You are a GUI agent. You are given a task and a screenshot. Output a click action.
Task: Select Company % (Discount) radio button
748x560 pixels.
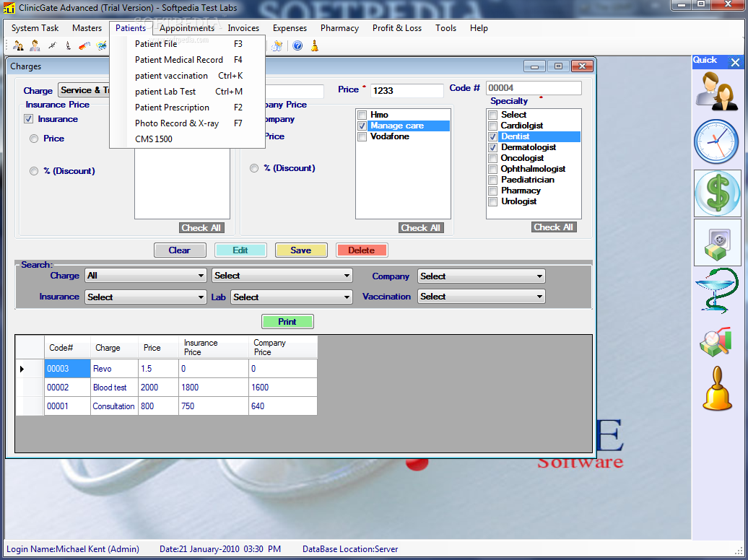pos(254,168)
